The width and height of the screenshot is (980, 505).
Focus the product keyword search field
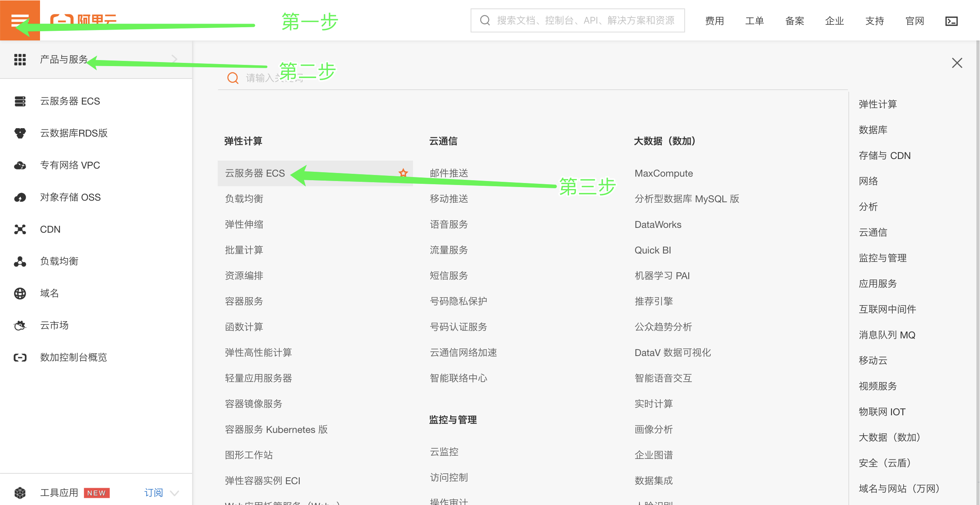tap(532, 78)
